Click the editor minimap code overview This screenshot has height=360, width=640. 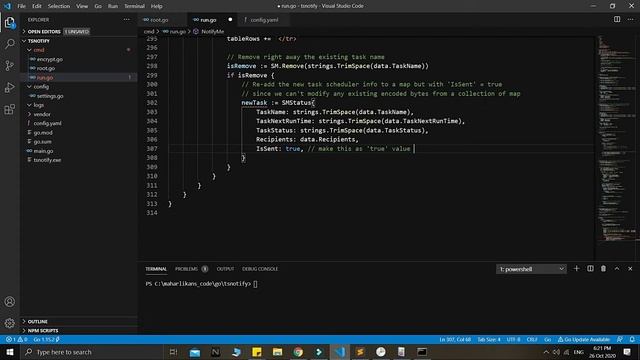[x=616, y=139]
